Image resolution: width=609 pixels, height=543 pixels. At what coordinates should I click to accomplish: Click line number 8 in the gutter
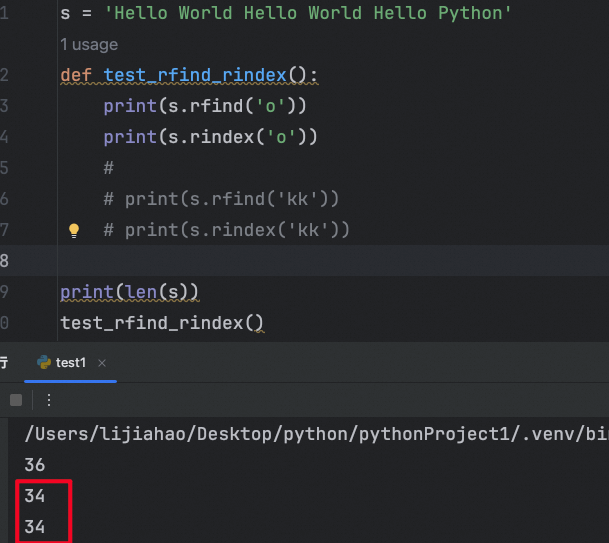pyautogui.click(x=4, y=261)
